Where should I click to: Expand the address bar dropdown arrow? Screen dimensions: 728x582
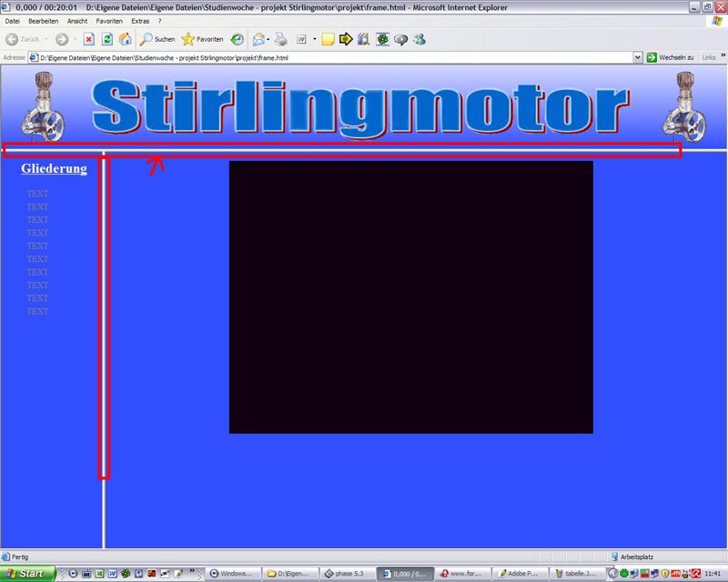click(638, 57)
